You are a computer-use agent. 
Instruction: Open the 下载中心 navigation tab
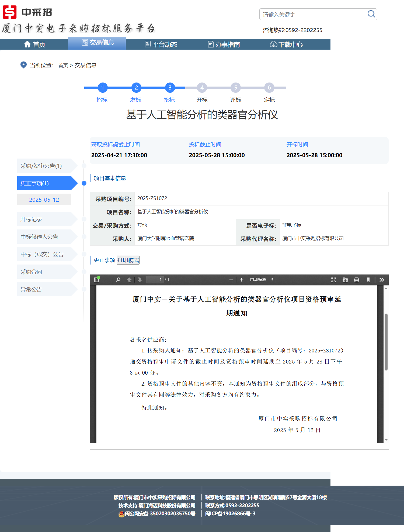(x=286, y=44)
